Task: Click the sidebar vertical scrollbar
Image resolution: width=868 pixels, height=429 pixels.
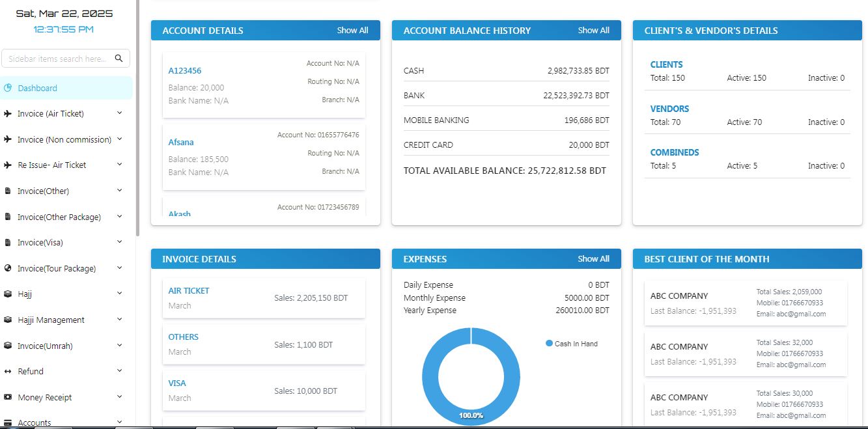Action: pos(137,117)
